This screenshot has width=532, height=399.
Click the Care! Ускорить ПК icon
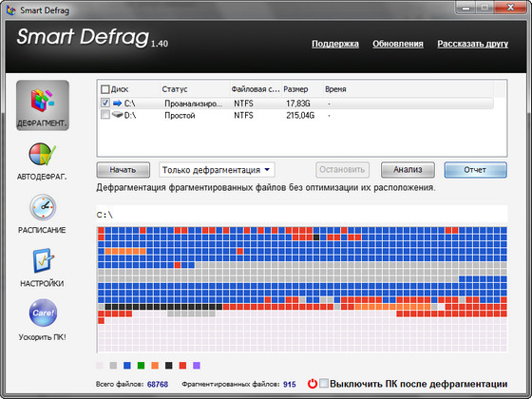[43, 313]
